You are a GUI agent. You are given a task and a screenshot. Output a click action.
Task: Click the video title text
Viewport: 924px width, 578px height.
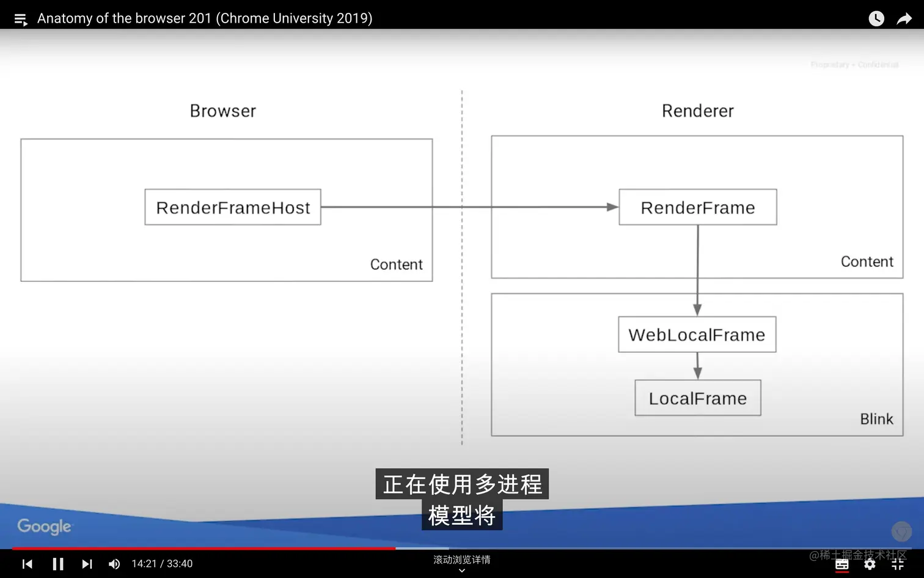(x=205, y=18)
